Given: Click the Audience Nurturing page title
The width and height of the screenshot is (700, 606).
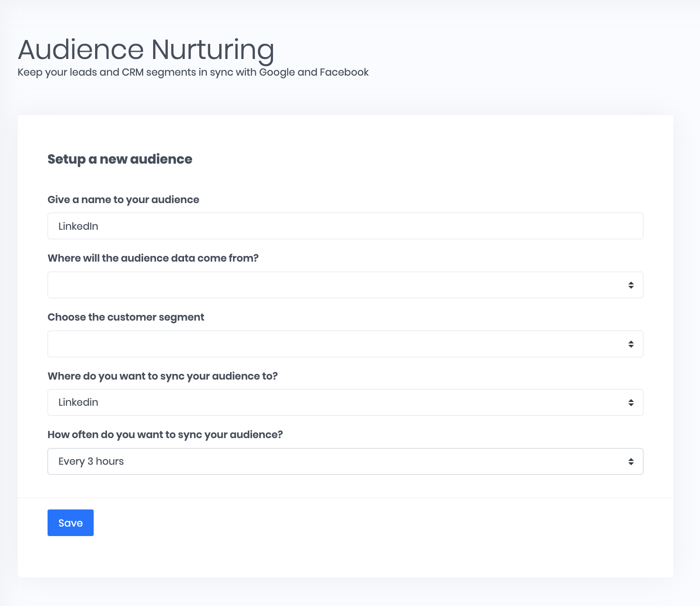Looking at the screenshot, I should coord(146,50).
